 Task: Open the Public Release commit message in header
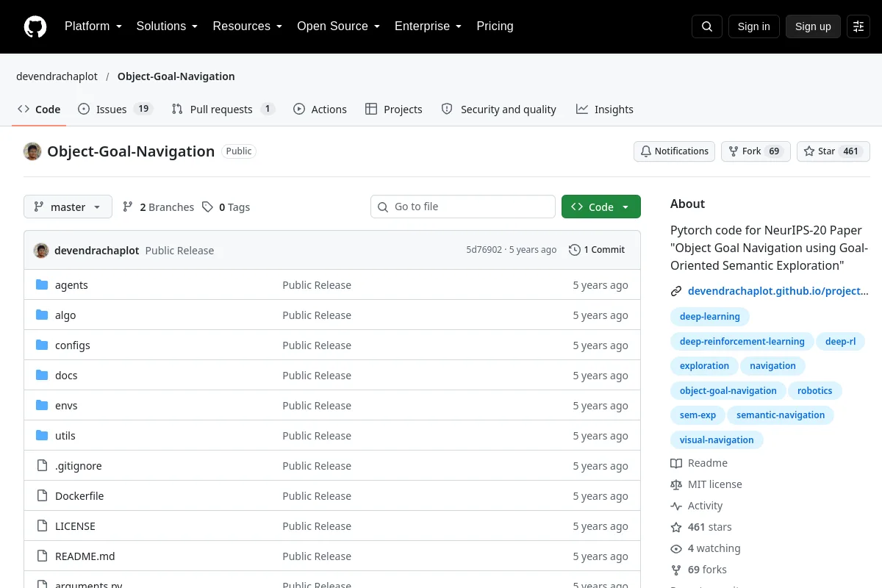(x=179, y=251)
